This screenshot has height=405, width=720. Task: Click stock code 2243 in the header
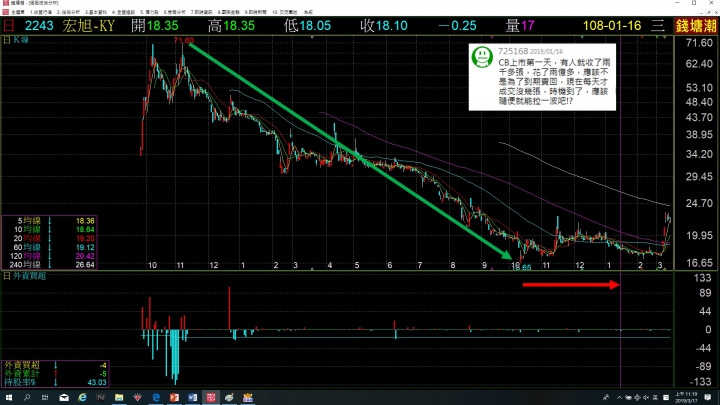click(x=39, y=26)
